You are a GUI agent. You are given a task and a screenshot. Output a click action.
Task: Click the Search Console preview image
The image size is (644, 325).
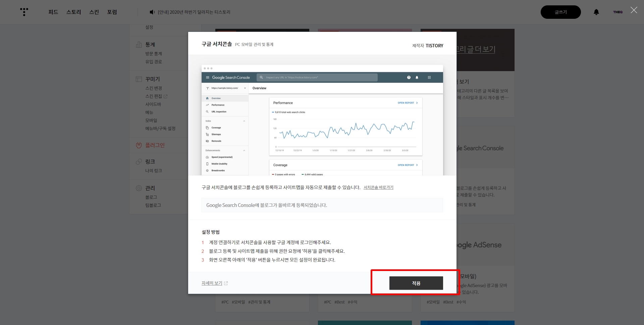click(x=322, y=120)
